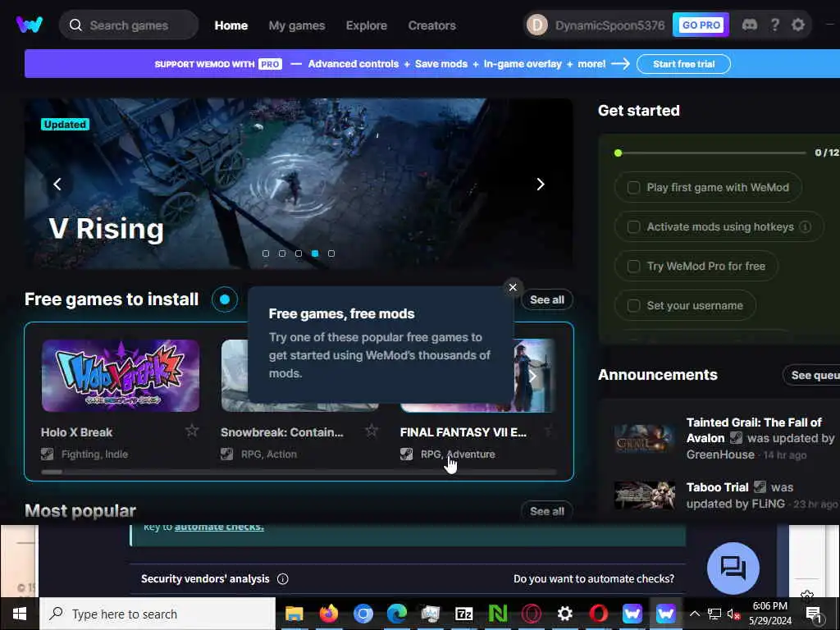Viewport: 840px width, 630px height.
Task: Open the My games tab
Action: pyautogui.click(x=297, y=25)
